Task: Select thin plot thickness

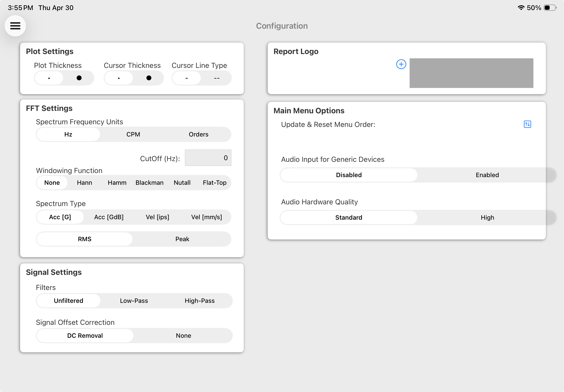Action: point(49,78)
